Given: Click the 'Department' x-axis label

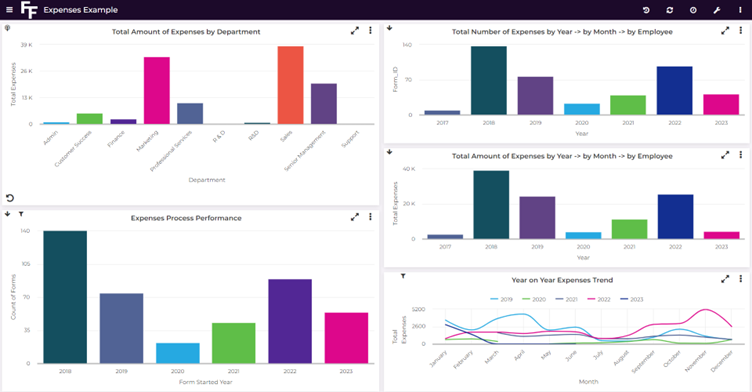Looking at the screenshot, I should (207, 180).
